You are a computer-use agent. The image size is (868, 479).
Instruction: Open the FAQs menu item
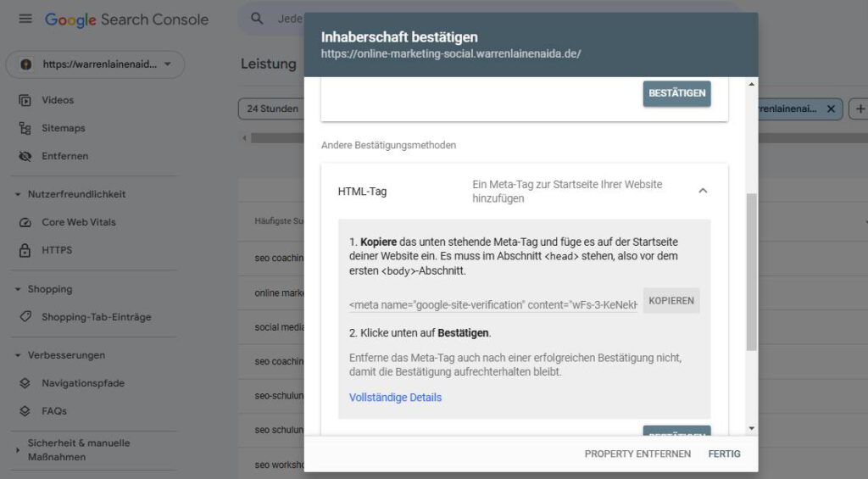click(x=53, y=411)
